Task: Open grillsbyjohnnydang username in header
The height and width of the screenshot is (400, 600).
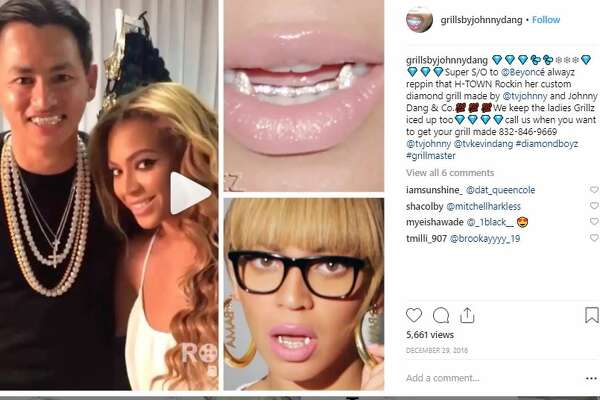Action: point(481,20)
